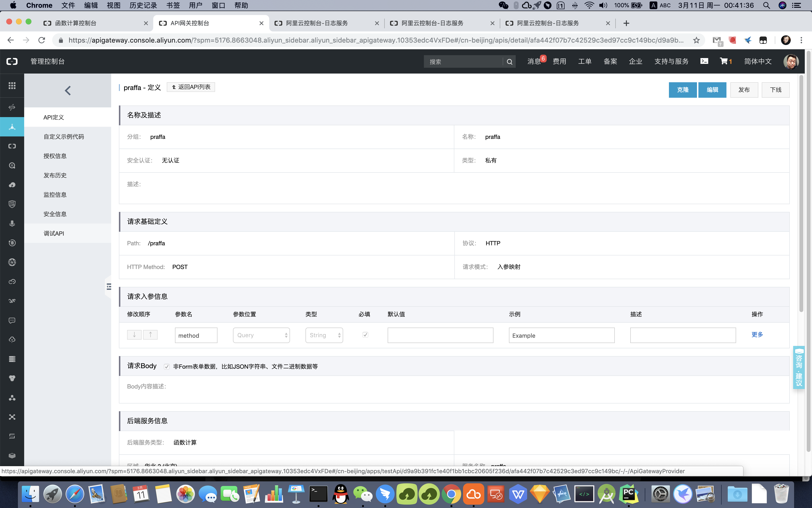This screenshot has height=508, width=812.
Task: Open 企业 in top navigation
Action: pyautogui.click(x=636, y=61)
